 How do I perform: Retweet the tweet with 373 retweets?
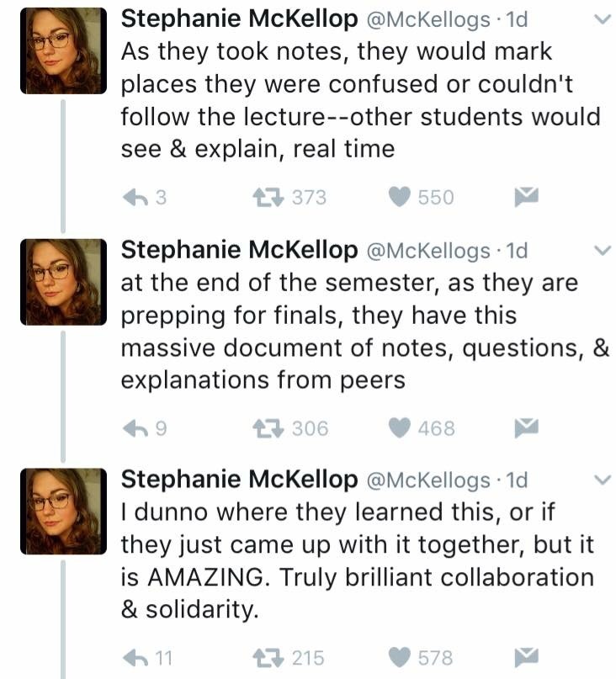(268, 198)
